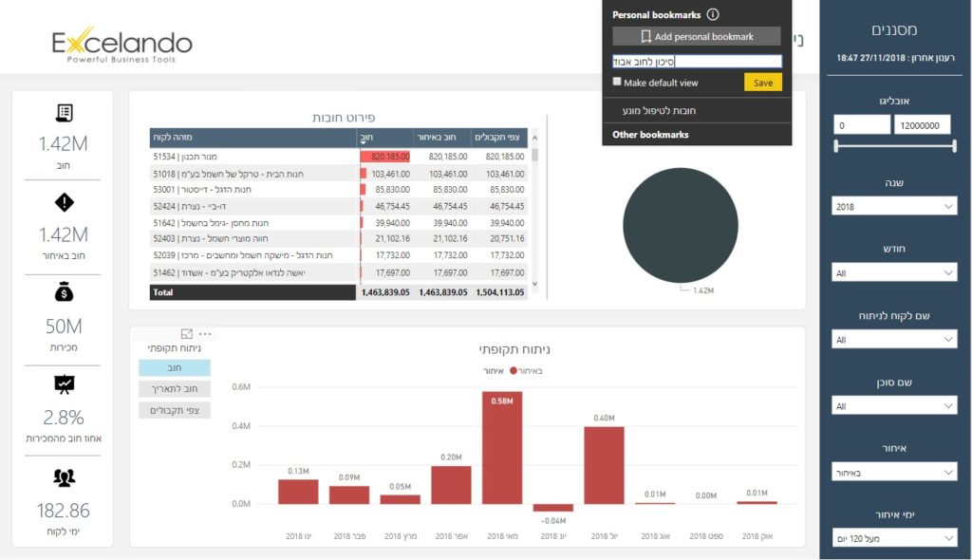Click the bookmark name text field
Screen dimensions: 972x560
696,62
